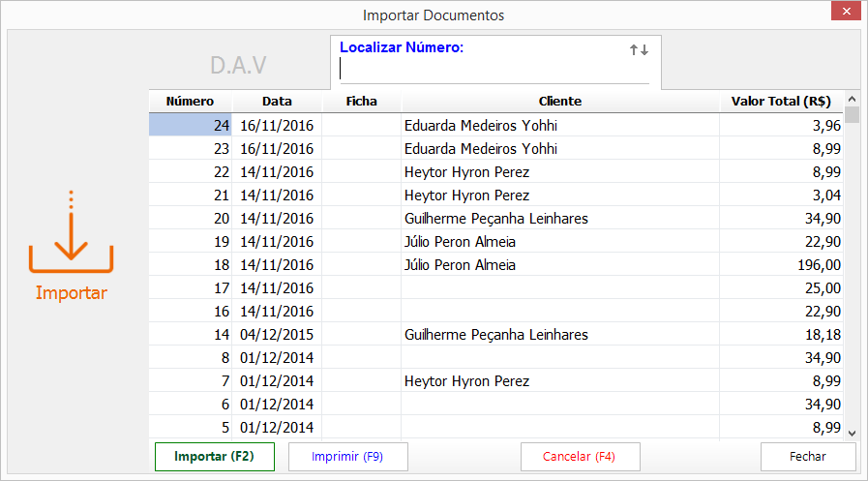
Task: Select document number 7 cell
Action: 191,381
